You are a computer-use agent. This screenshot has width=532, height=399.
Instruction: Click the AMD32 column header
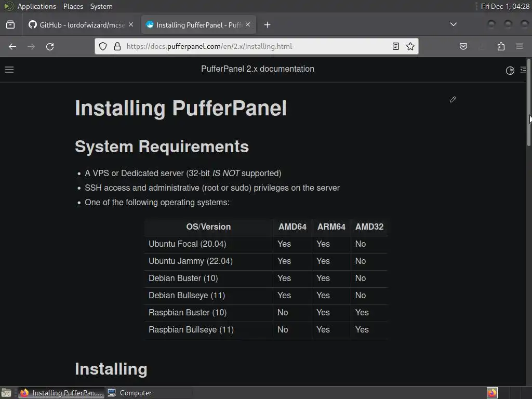pyautogui.click(x=369, y=227)
